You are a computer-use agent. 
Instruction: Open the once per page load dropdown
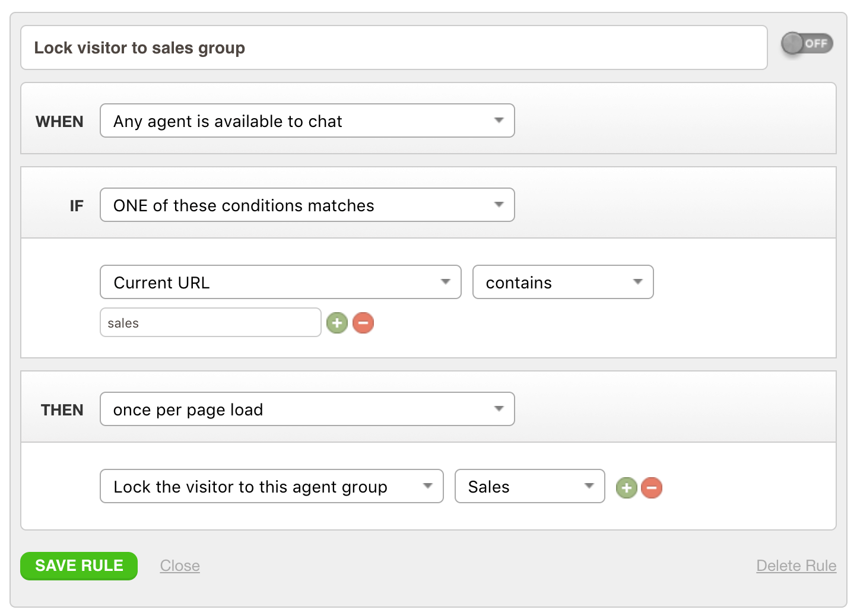pyautogui.click(x=307, y=409)
